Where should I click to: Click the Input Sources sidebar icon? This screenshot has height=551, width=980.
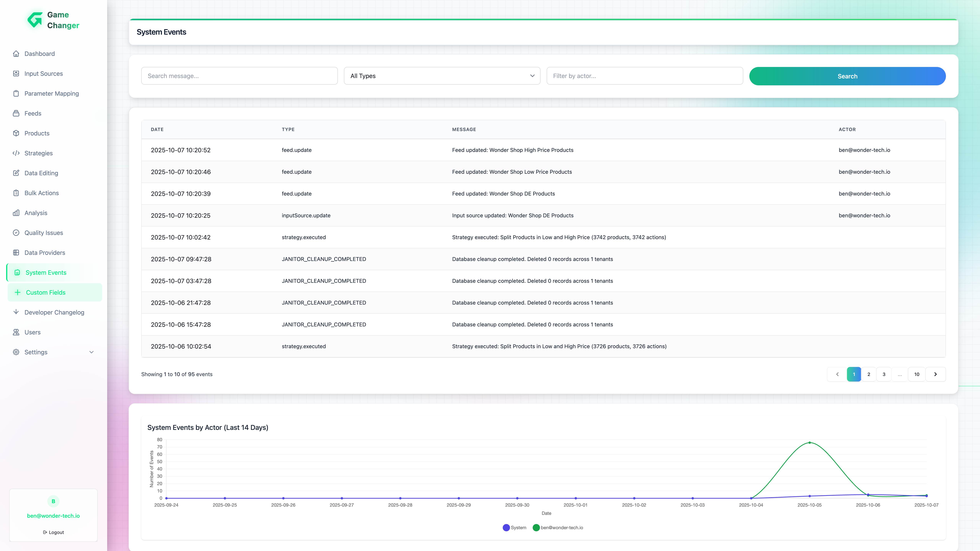pos(16,73)
